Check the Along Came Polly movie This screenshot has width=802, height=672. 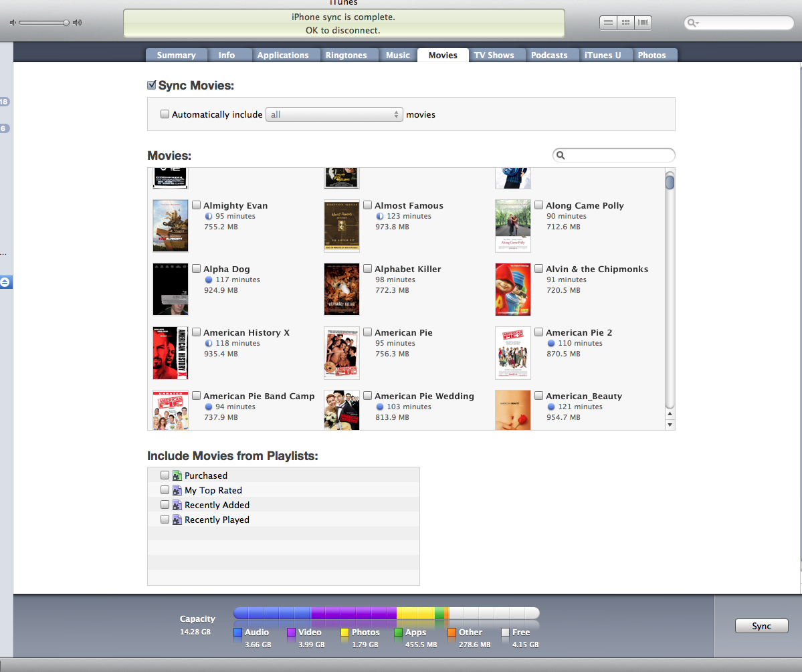click(538, 205)
